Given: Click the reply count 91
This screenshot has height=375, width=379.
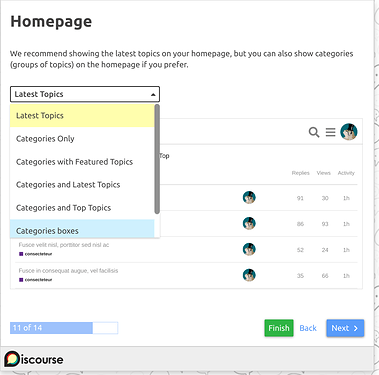Looking at the screenshot, I should click(x=300, y=198).
